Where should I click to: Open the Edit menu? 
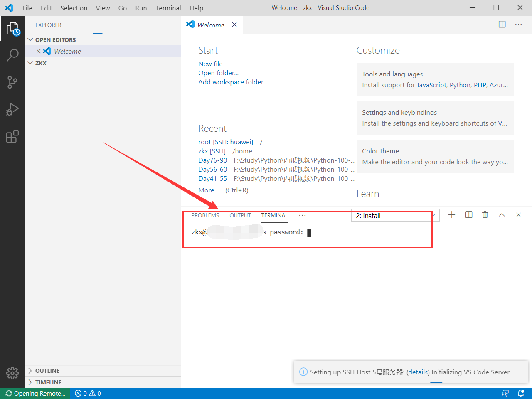[46, 8]
